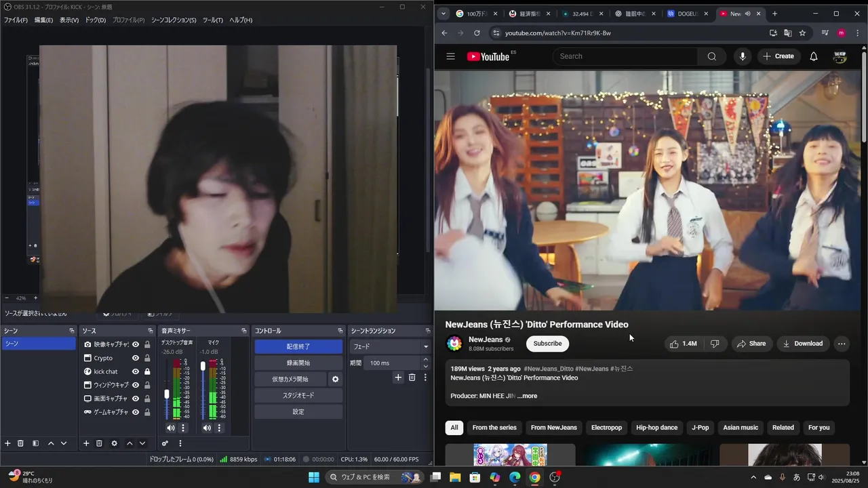The height and width of the screenshot is (488, 868).
Task: Open フェード transition dropdown
Action: [390, 346]
